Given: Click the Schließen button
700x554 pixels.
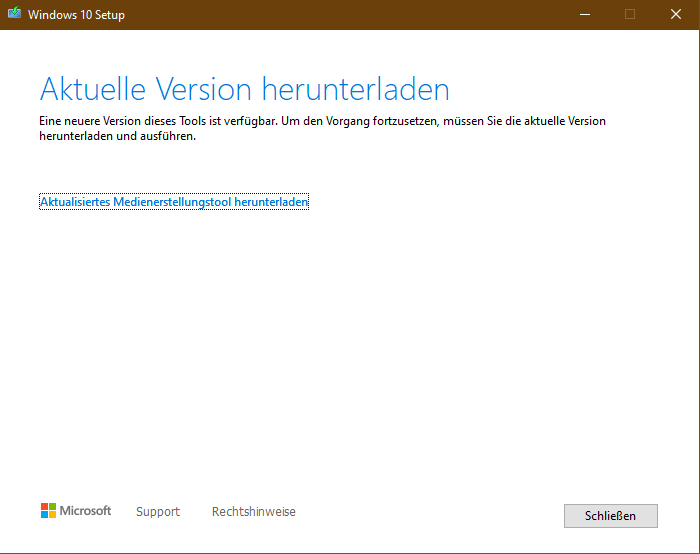Looking at the screenshot, I should click(610, 516).
